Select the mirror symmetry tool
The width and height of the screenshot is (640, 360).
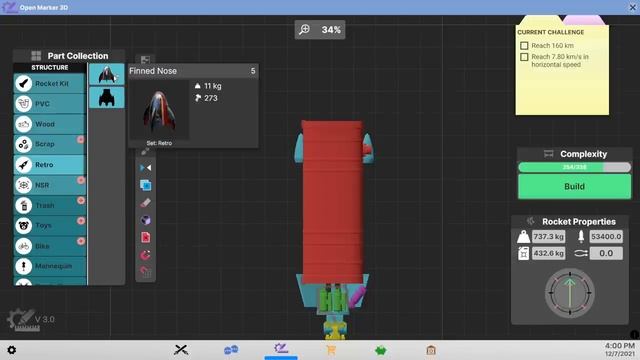[x=146, y=168]
